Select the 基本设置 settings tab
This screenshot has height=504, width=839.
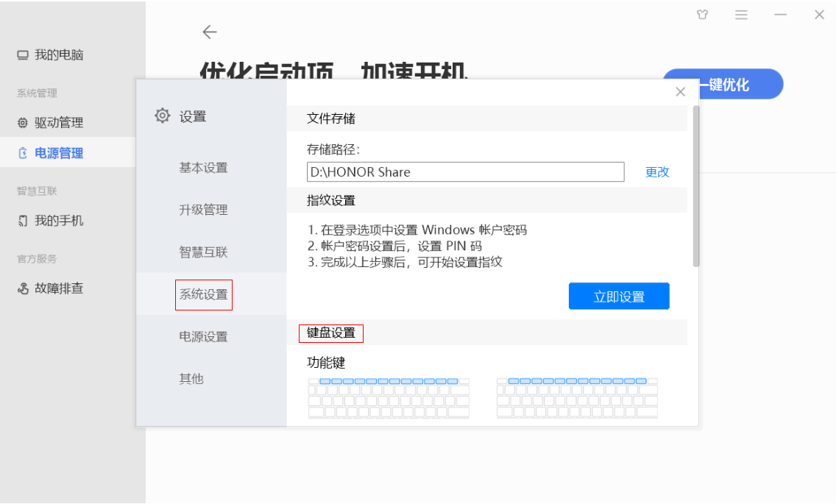coord(204,168)
